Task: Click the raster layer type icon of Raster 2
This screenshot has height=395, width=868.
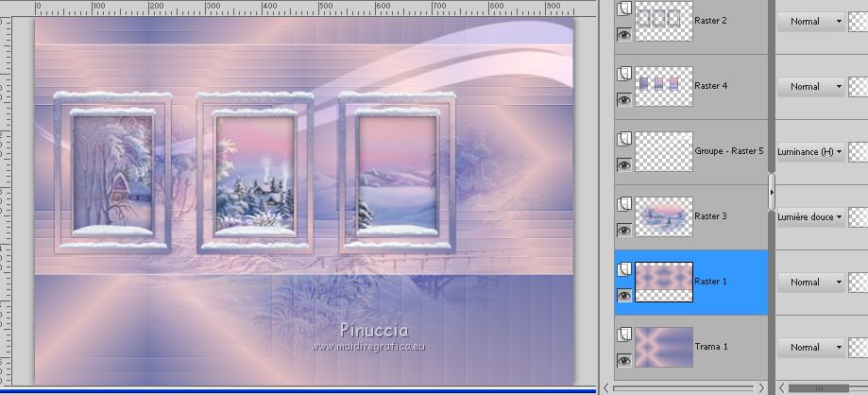Action: tap(624, 9)
